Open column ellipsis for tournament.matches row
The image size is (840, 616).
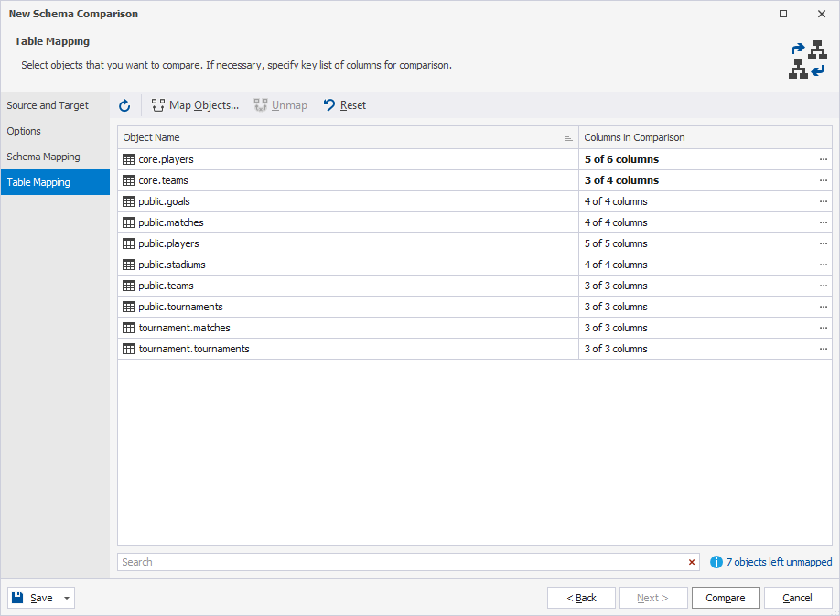[x=824, y=328]
